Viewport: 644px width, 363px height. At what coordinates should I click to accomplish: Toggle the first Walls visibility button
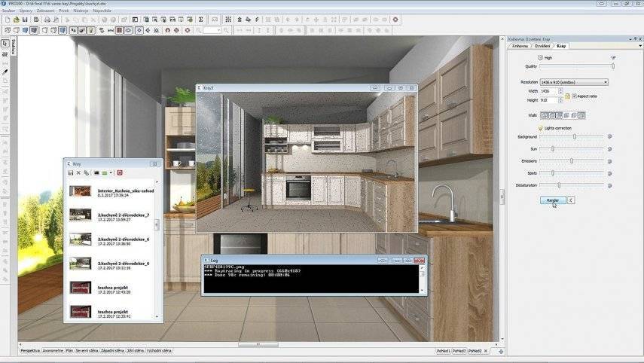click(544, 115)
